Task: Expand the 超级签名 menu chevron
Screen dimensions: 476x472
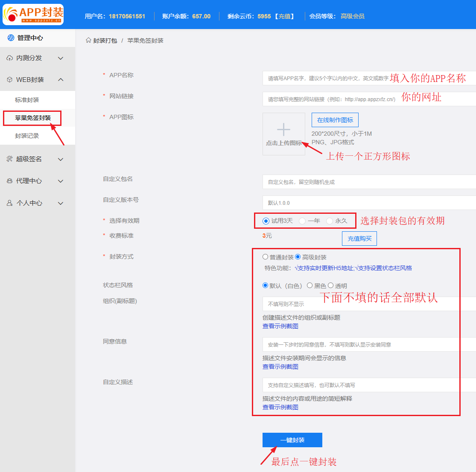Action: pos(61,159)
